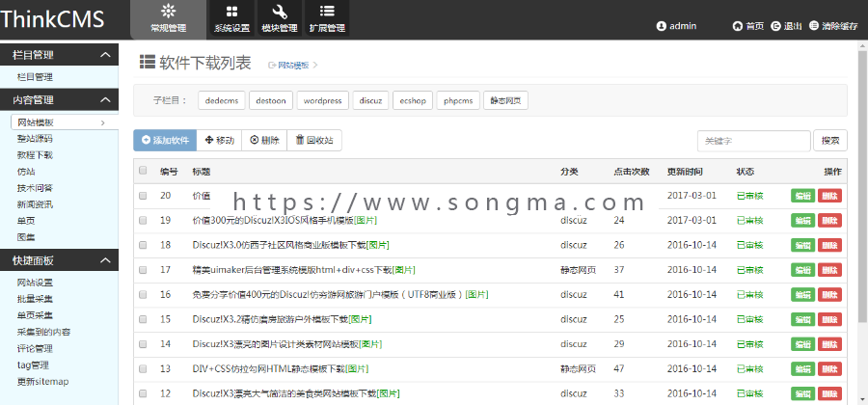Viewport: 868px width, 405px height.
Task: Check the box for row 13
Action: (143, 369)
